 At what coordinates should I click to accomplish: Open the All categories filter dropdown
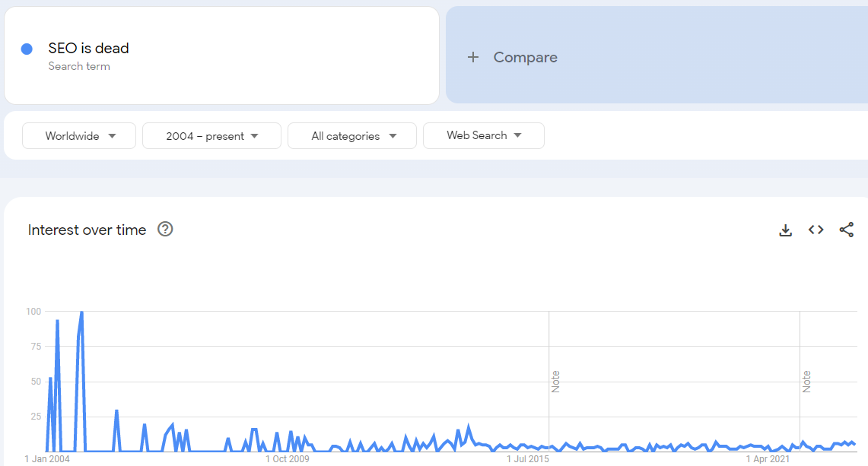click(x=351, y=135)
